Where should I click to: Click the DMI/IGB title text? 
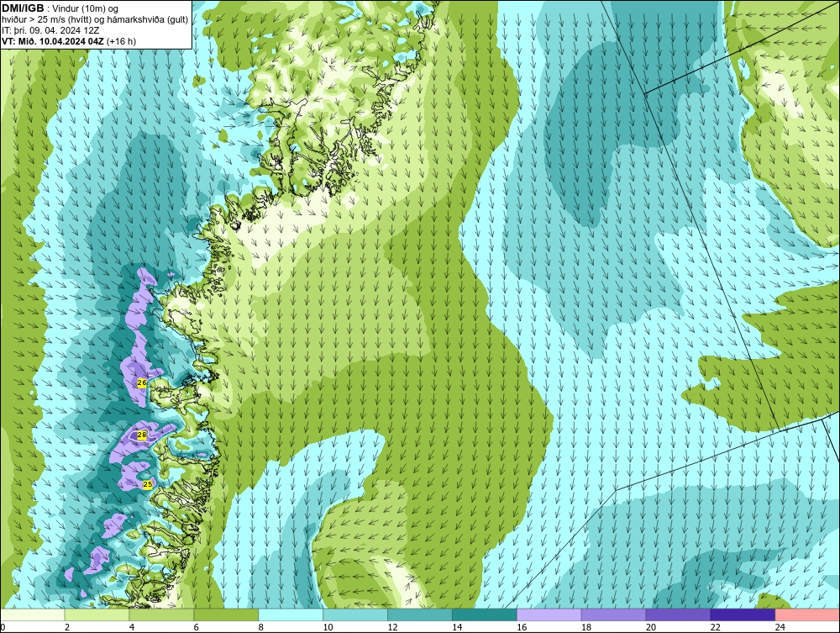[23, 8]
